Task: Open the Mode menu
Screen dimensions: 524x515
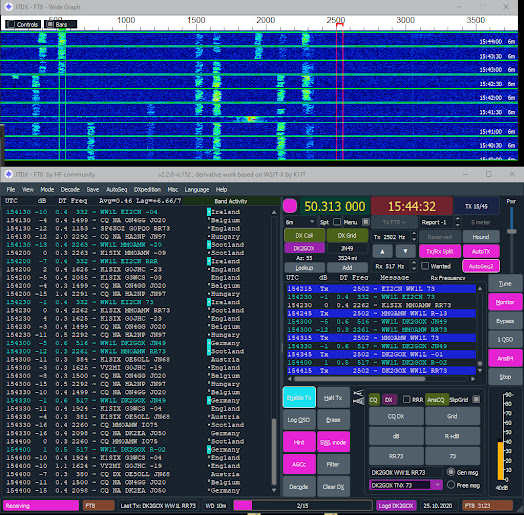Action: (x=47, y=189)
